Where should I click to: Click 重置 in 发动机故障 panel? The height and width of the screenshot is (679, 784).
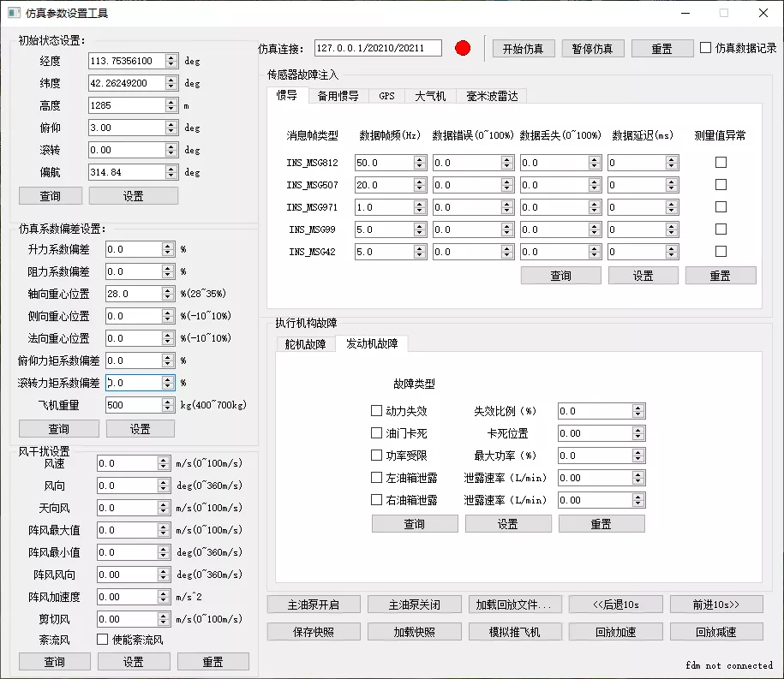601,524
